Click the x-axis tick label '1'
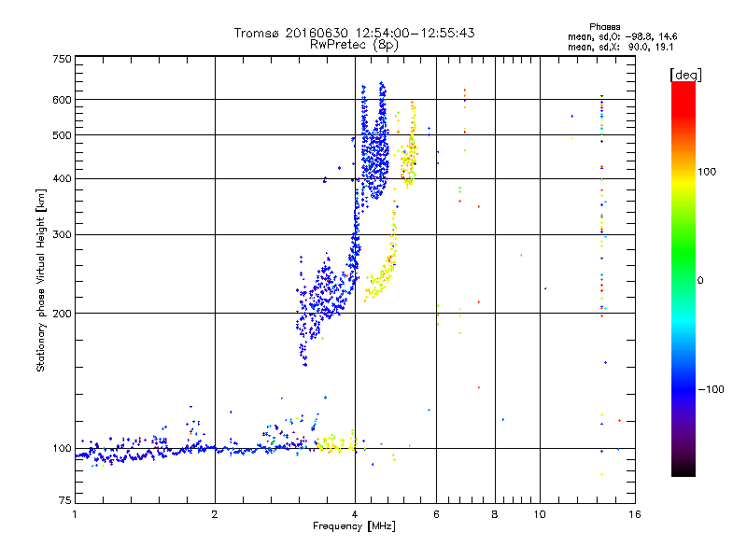This screenshot has height=560, width=747. coord(75,514)
